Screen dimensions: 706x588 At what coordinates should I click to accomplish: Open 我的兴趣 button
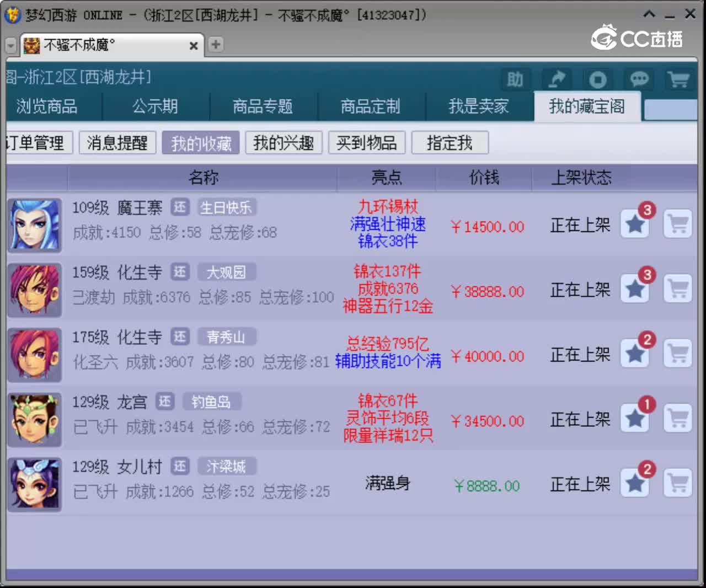(284, 143)
